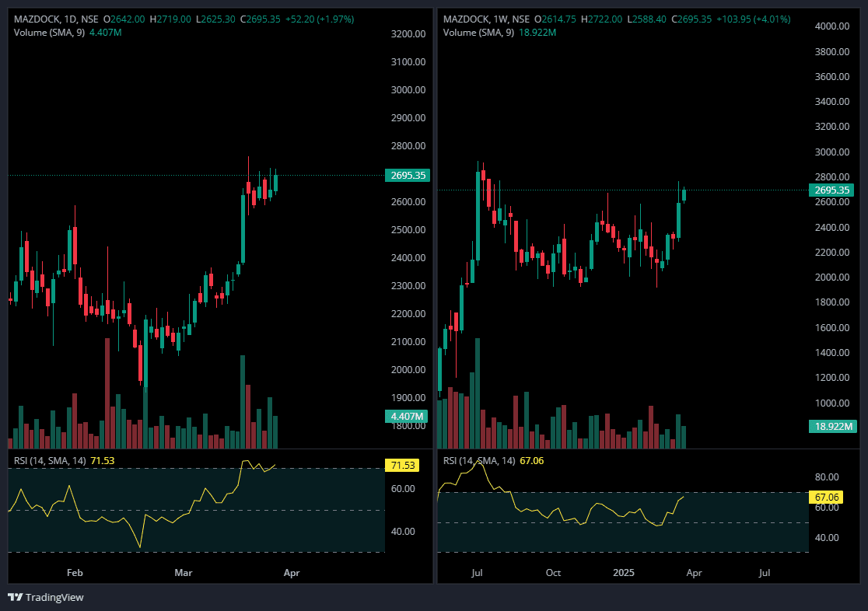Click the 2400.00 label on the daily price scale

tap(408, 258)
